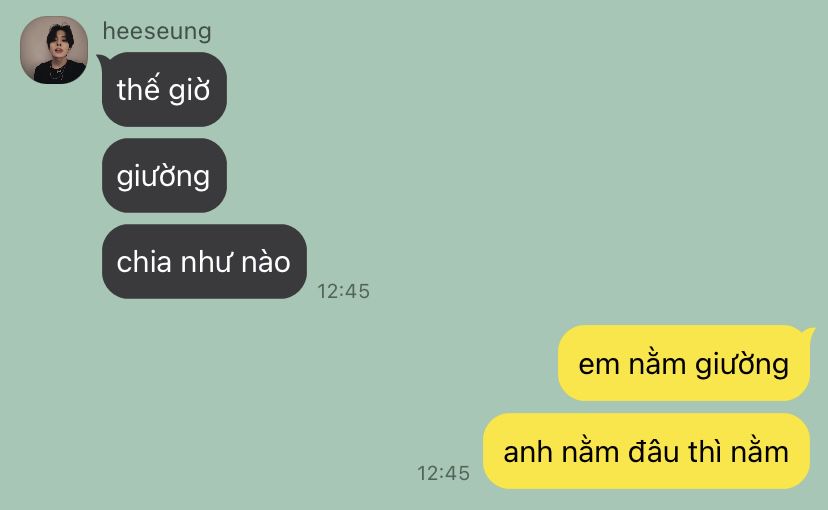Image resolution: width=828 pixels, height=510 pixels.
Task: Open heeseung's profile picture avatar
Action: coord(54,50)
